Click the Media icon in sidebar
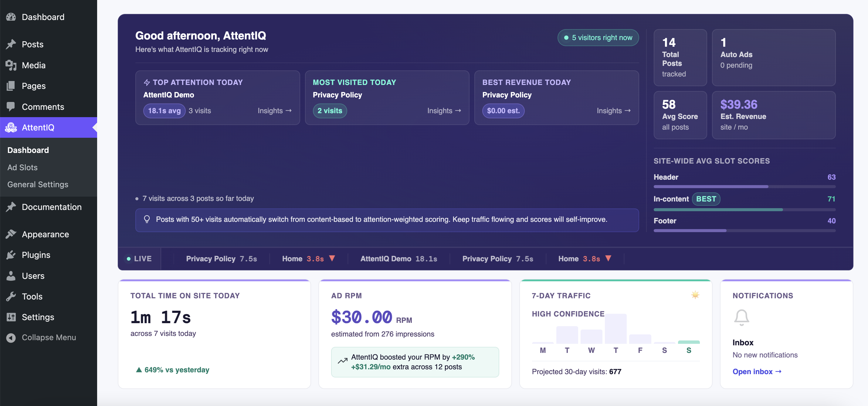 coord(11,65)
